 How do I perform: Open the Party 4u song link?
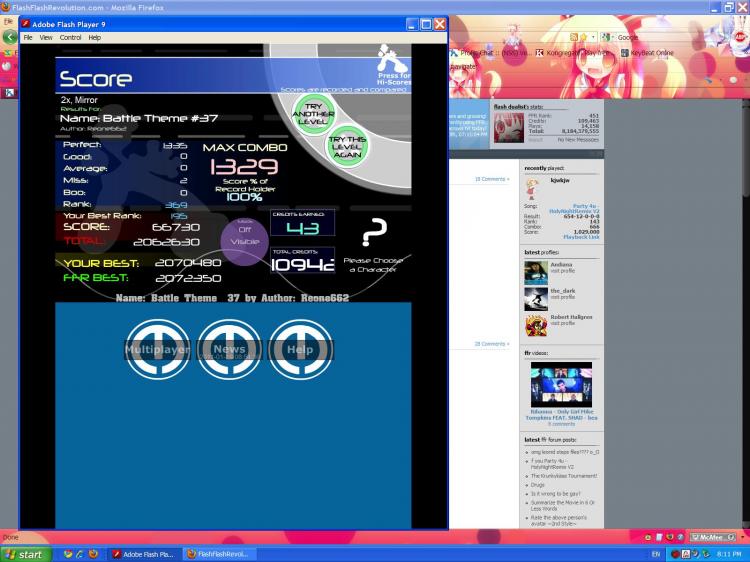click(574, 209)
